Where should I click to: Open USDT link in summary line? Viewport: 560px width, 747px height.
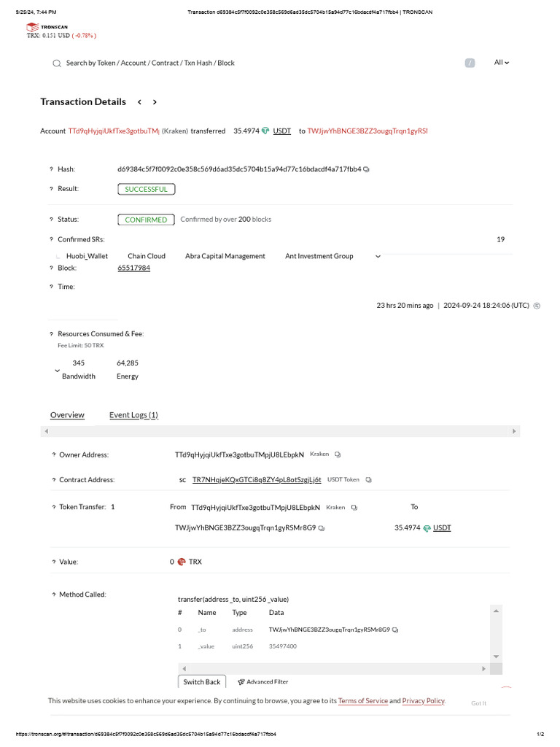282,131
